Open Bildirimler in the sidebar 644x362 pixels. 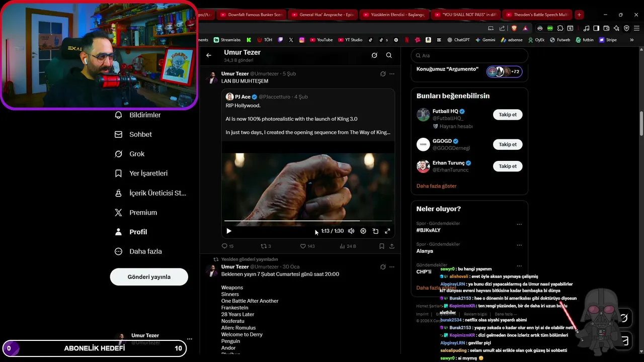point(138,115)
